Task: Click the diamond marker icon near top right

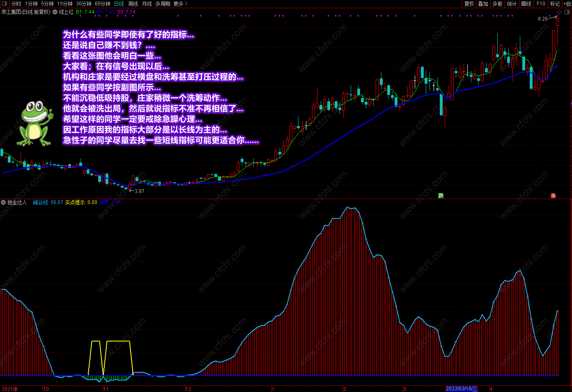Action: [x=559, y=12]
